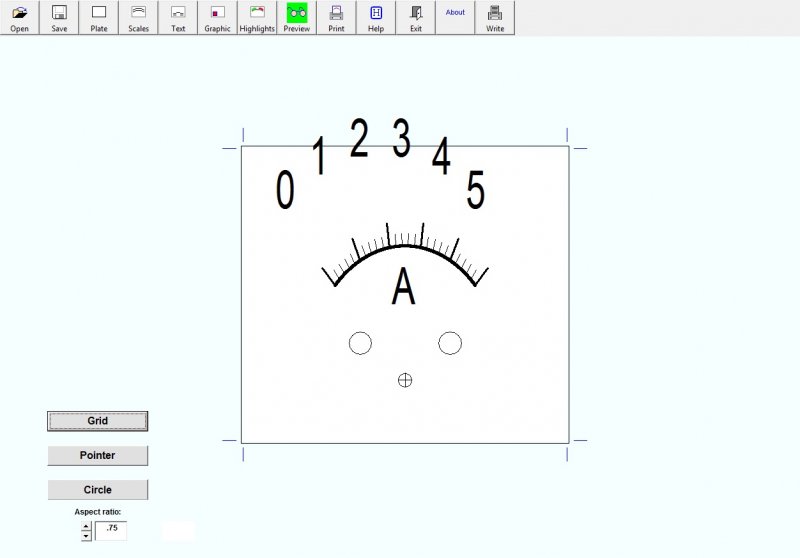The height and width of the screenshot is (558, 800).
Task: Increase the aspect ratio with the up arrow
Action: tap(86, 526)
